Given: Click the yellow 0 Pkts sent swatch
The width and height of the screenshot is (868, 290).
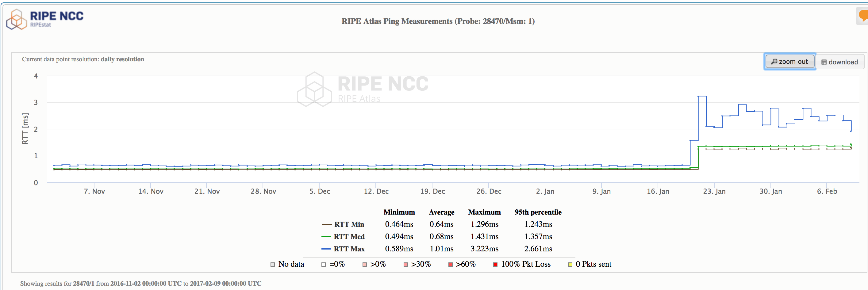Looking at the screenshot, I should (x=570, y=264).
